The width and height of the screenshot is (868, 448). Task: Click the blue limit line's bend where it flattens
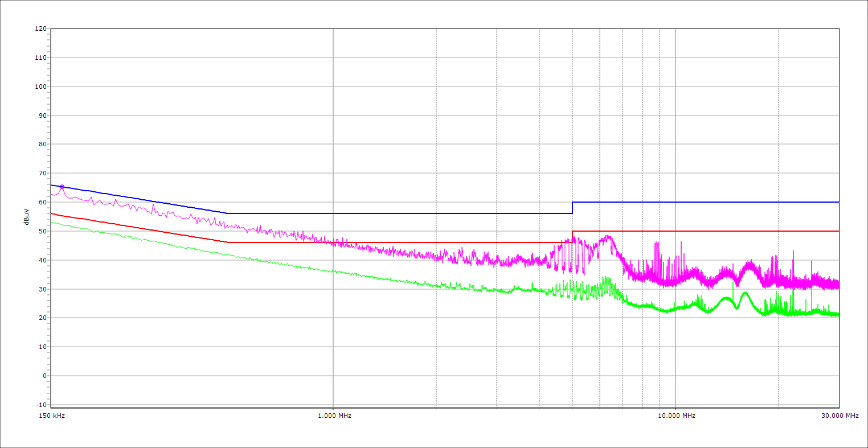click(227, 213)
